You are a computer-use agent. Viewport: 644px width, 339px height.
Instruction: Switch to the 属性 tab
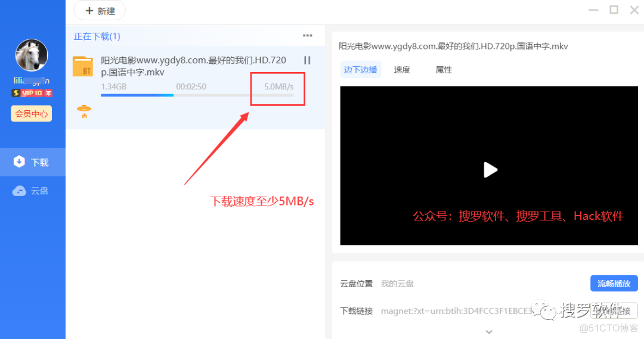[x=444, y=70]
